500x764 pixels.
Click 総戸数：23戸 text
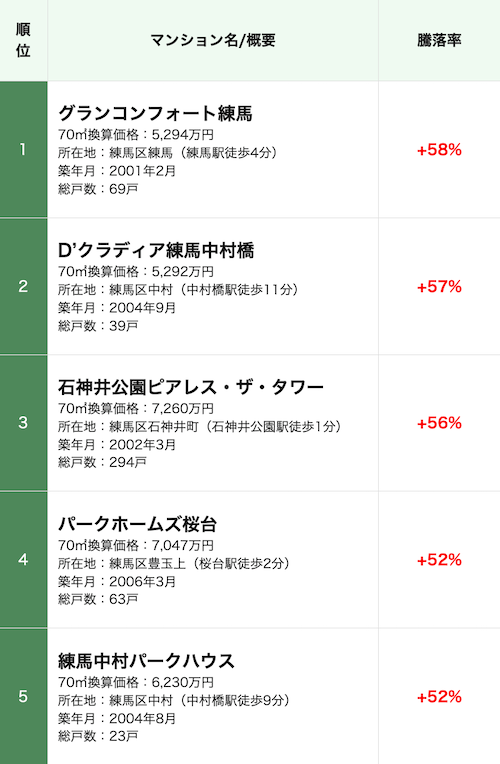point(98,736)
